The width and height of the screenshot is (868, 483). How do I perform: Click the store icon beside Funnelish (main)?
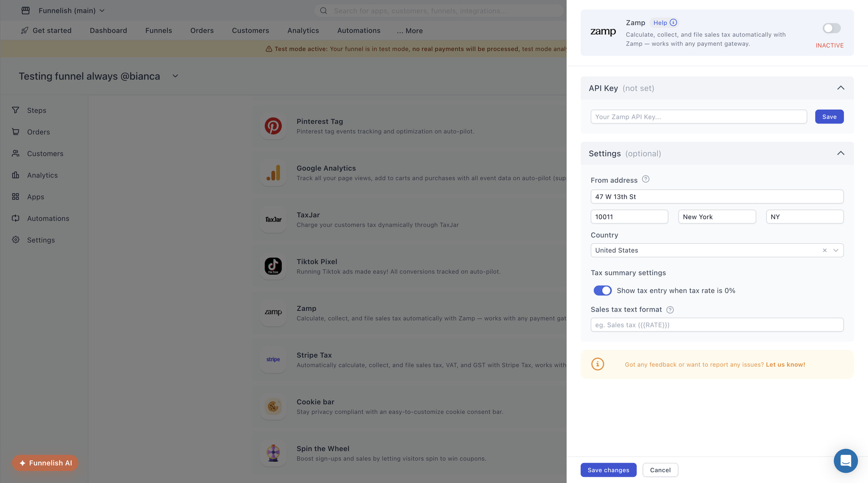[26, 10]
